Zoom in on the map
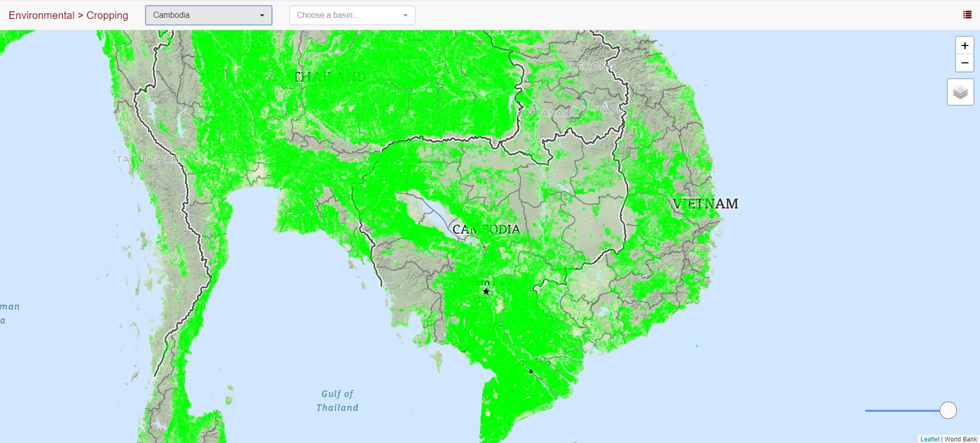The width and height of the screenshot is (980, 443). coord(964,45)
